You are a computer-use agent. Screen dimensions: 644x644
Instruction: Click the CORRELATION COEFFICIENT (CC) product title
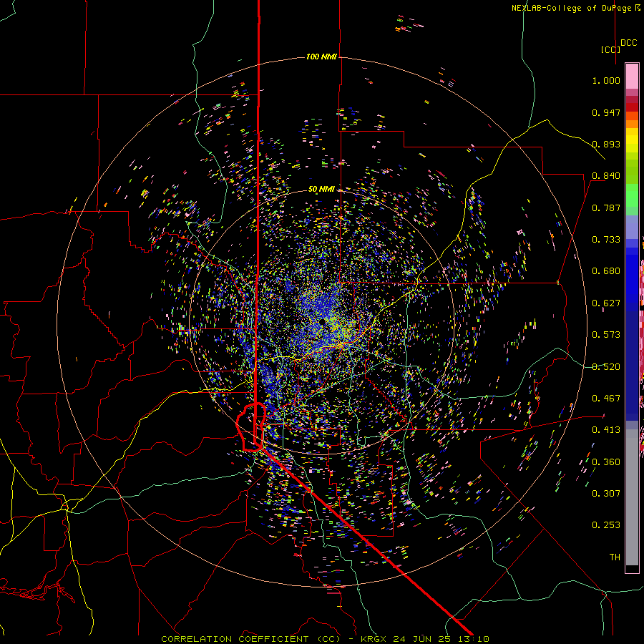coord(250,639)
